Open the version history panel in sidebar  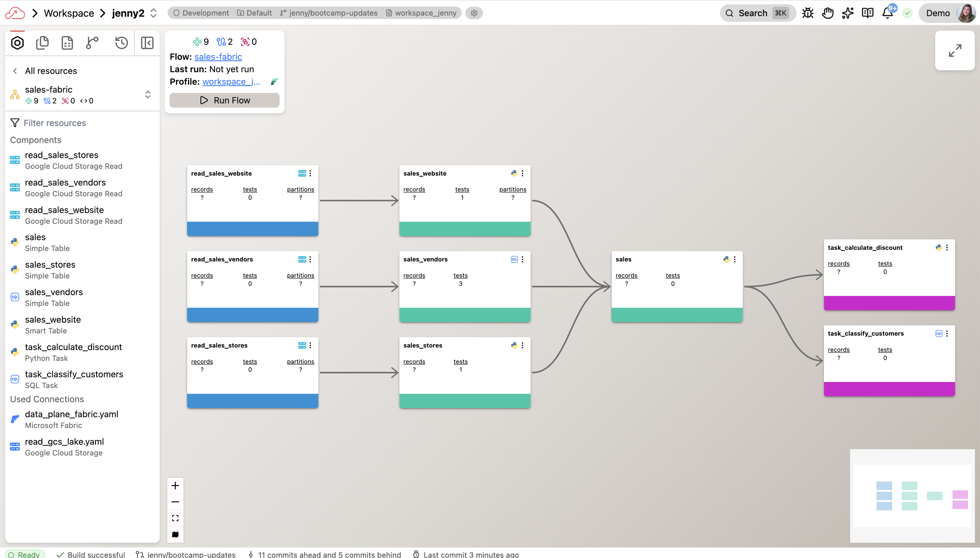coord(121,43)
